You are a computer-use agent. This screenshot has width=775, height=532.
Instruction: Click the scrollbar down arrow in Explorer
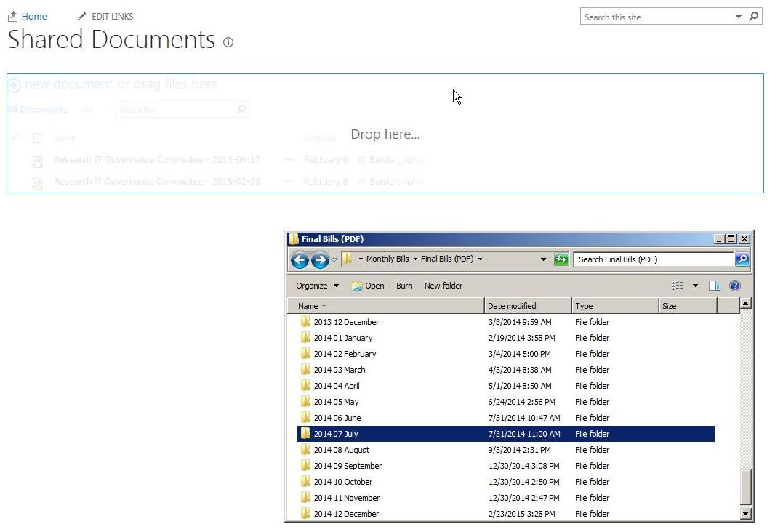(746, 514)
